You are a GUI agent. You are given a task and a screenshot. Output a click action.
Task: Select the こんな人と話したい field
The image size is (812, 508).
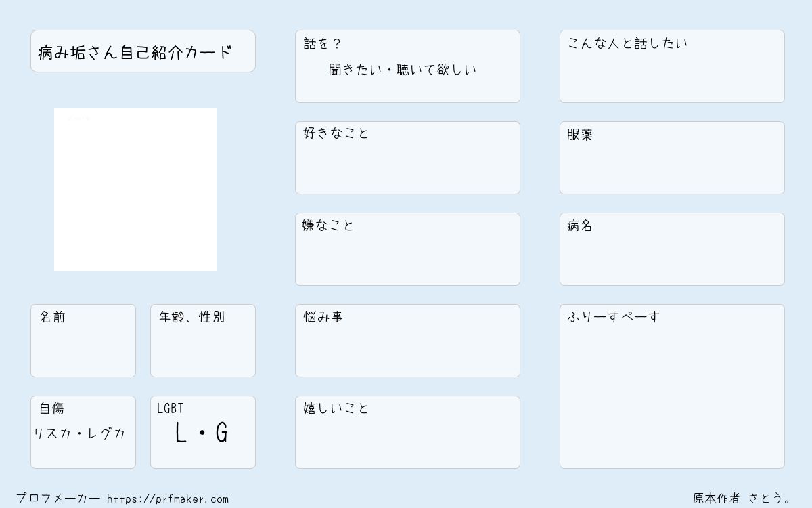(672, 66)
